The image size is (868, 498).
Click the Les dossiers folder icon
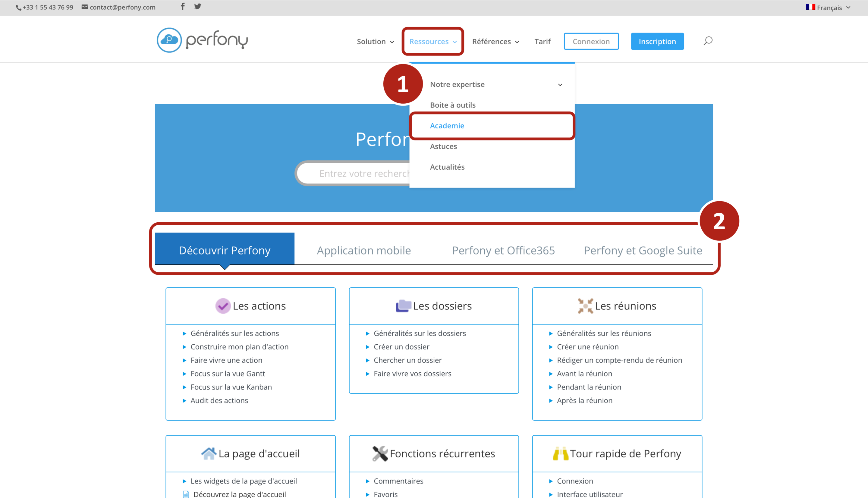click(403, 306)
